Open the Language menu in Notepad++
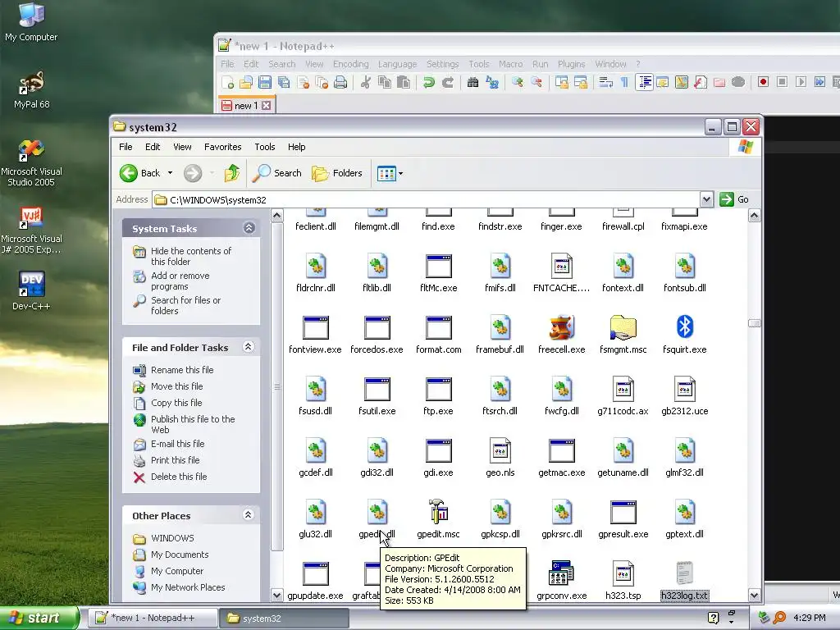 pos(398,64)
